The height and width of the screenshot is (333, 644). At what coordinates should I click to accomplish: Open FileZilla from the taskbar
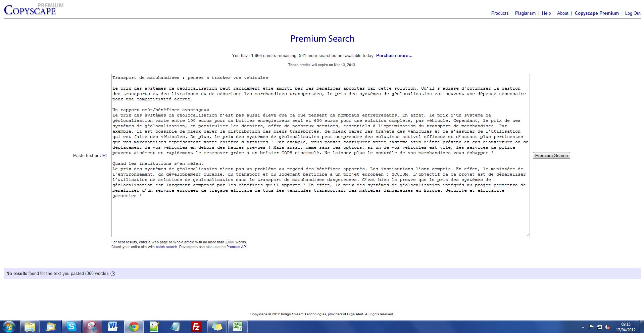196,326
